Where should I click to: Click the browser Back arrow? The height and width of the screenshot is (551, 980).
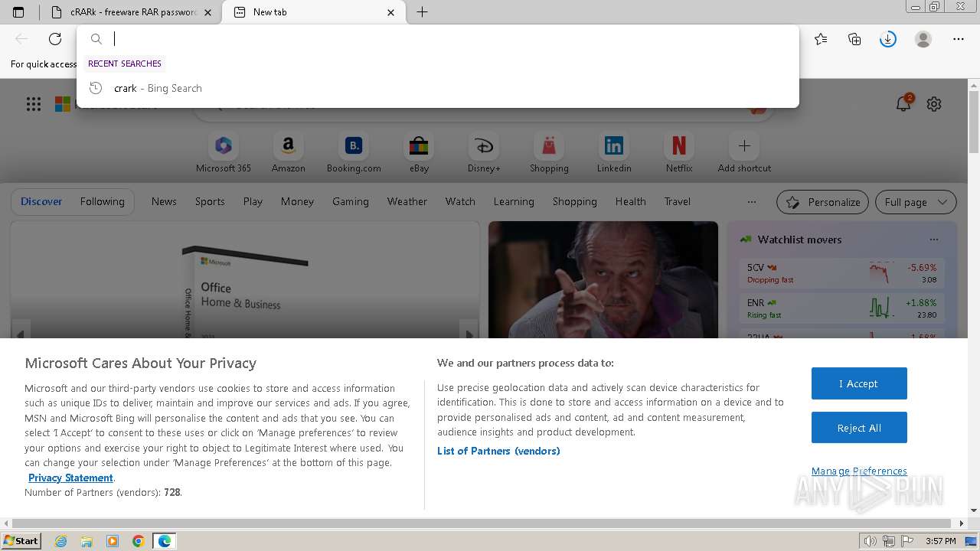[21, 39]
